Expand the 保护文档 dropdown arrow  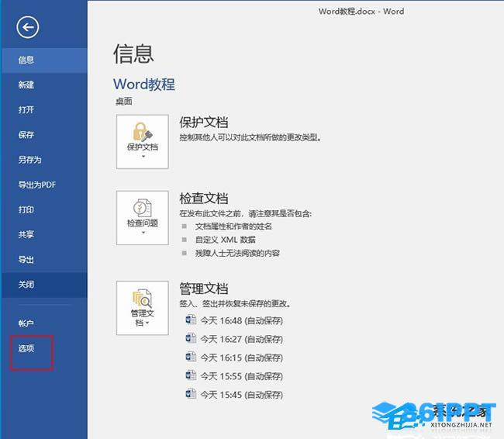pyautogui.click(x=143, y=157)
